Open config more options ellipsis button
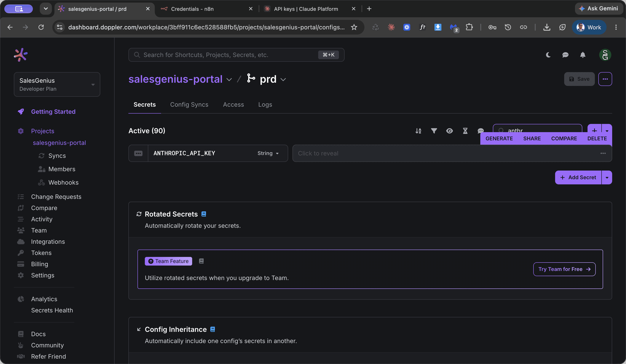The height and width of the screenshot is (364, 626). [x=605, y=79]
